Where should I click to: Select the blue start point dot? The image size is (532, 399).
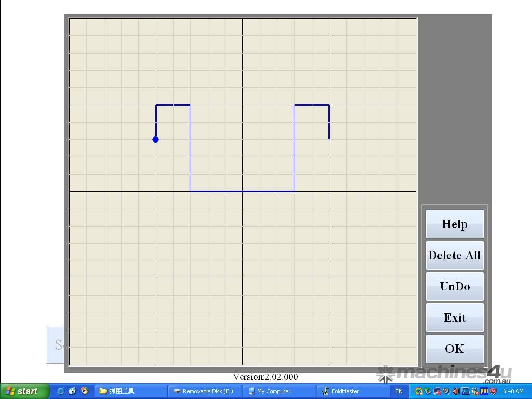click(x=155, y=139)
